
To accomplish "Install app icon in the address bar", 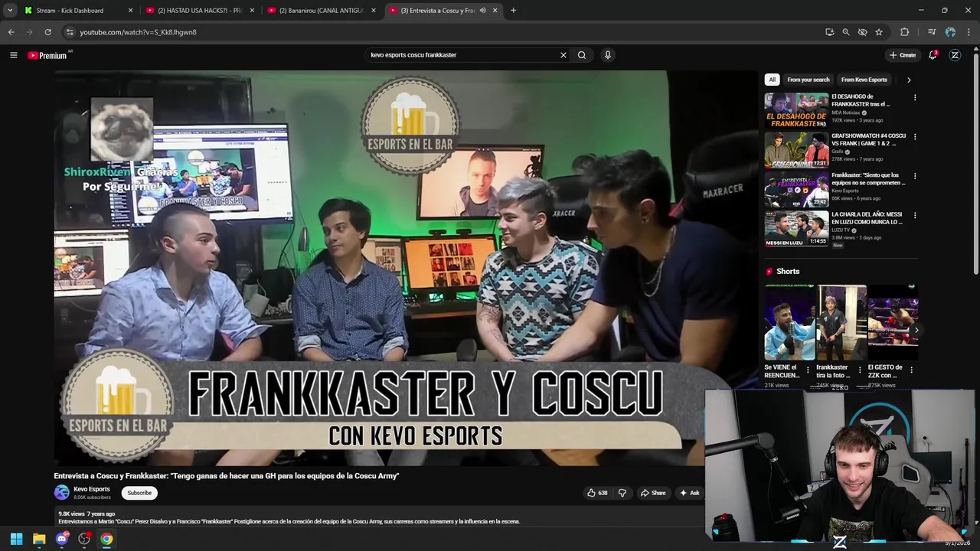I will click(x=829, y=32).
